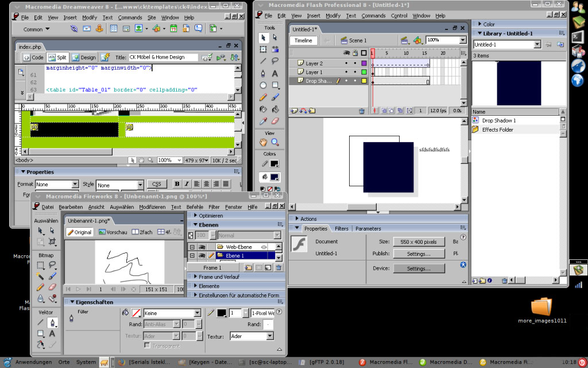
Task: Insert a date in Dreamweaver toolbar
Action: tap(173, 29)
